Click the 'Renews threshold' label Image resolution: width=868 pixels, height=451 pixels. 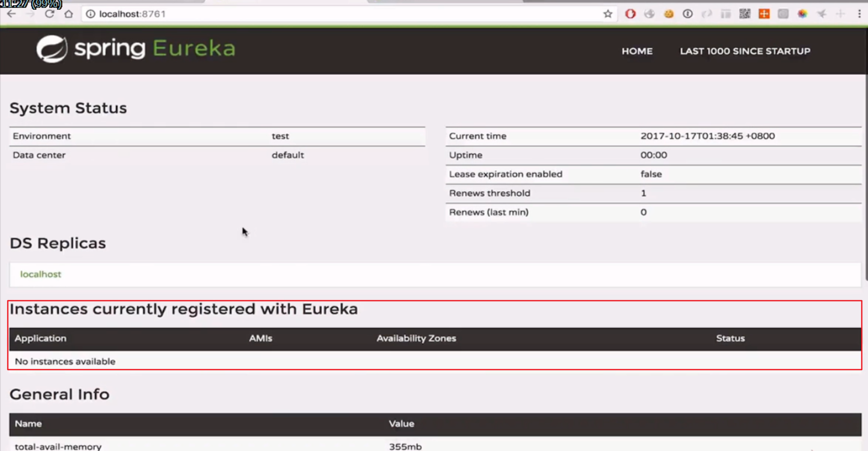click(489, 193)
